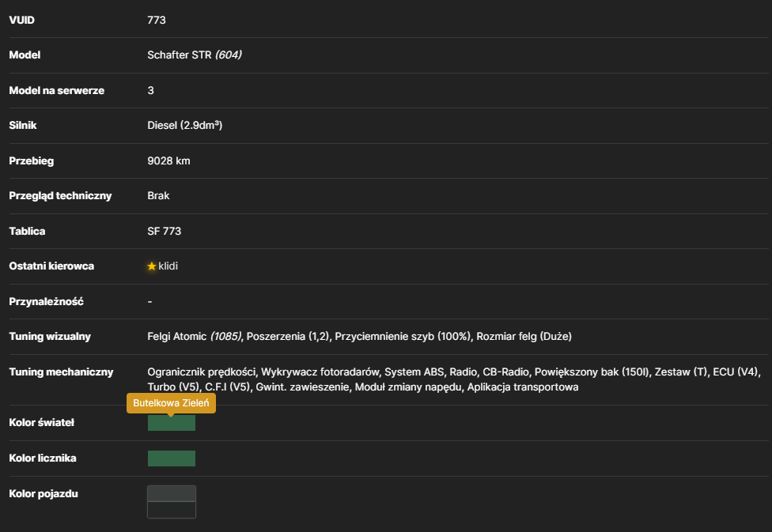Screen dimensions: 772x532
Task: Click the System ABS entry
Action: point(414,372)
